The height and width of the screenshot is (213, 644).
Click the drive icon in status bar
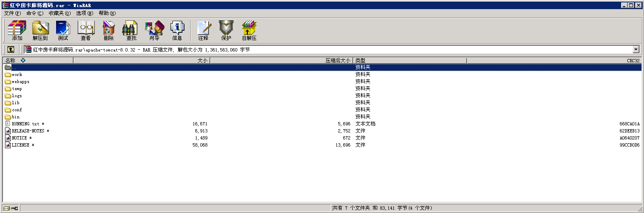click(x=7, y=208)
